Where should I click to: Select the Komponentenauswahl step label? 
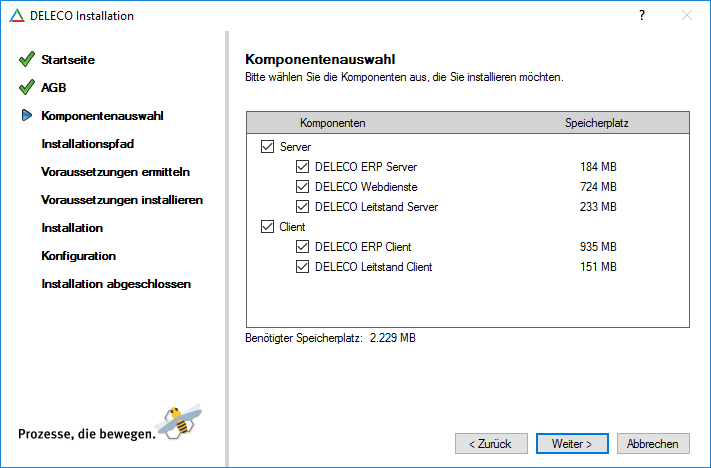[102, 116]
